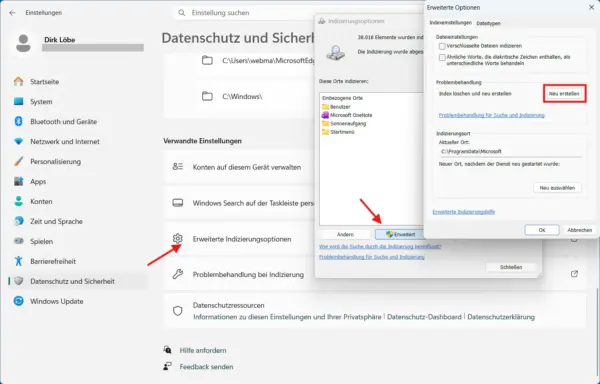
Task: Click the Neu auswählen button
Action: (x=557, y=188)
